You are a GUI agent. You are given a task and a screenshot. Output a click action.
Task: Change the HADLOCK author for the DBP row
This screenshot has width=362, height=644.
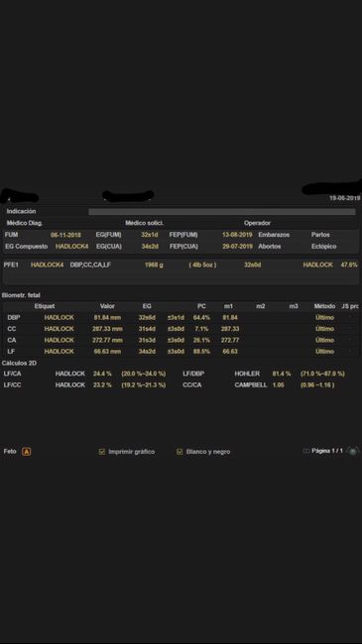click(x=60, y=317)
